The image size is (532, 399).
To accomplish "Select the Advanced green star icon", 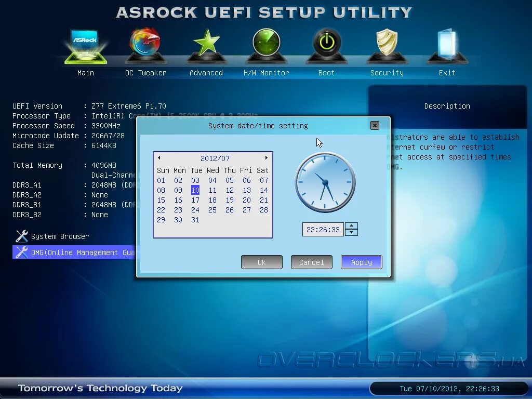I will [x=206, y=46].
